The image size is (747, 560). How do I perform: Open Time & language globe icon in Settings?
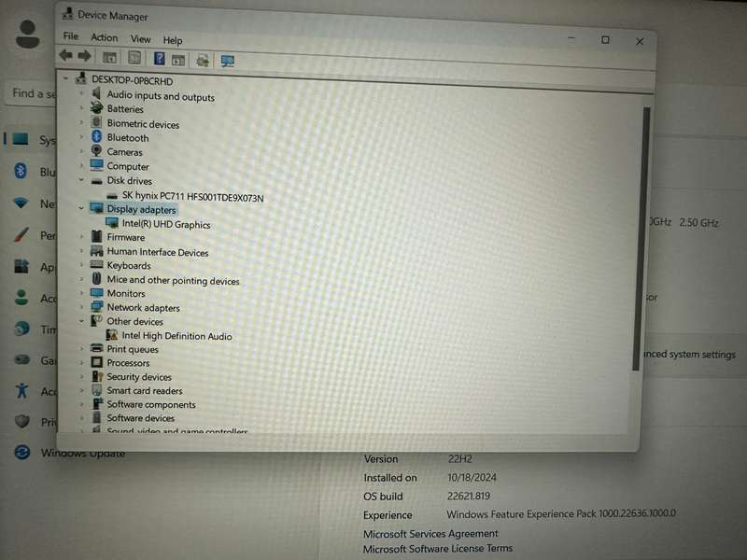(x=21, y=329)
